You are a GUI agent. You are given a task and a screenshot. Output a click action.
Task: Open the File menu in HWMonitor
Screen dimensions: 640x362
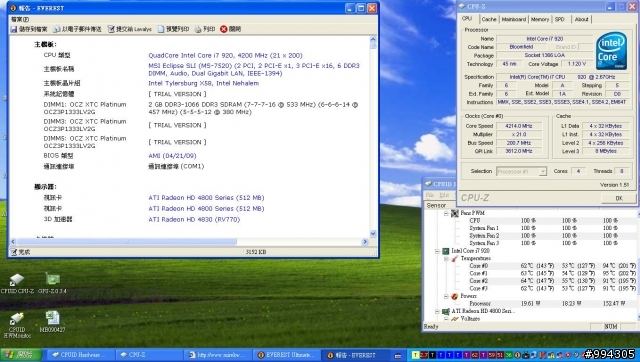coord(429,195)
